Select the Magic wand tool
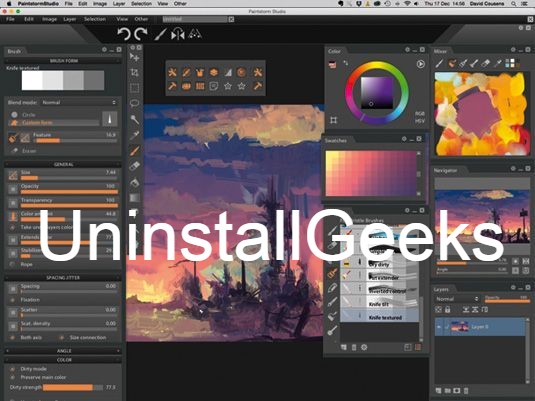Viewport: 535px width, 401px height. (x=134, y=119)
